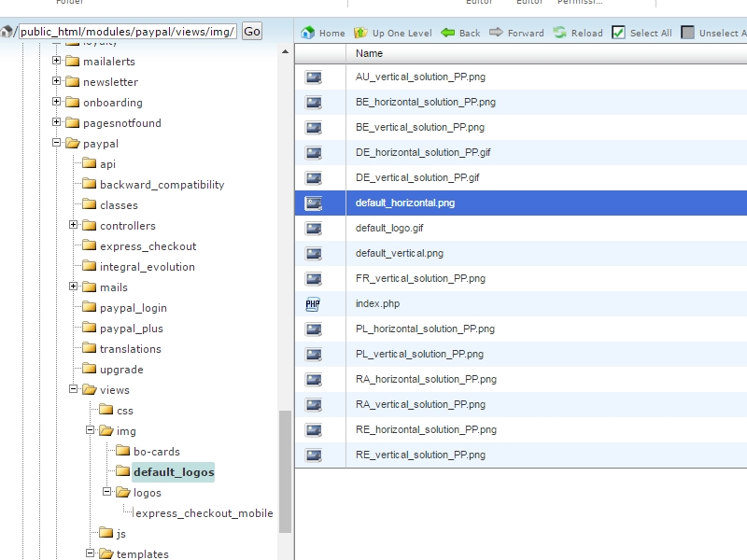Click the Home toolbar icon
The width and height of the screenshot is (747, 560).
(x=308, y=33)
